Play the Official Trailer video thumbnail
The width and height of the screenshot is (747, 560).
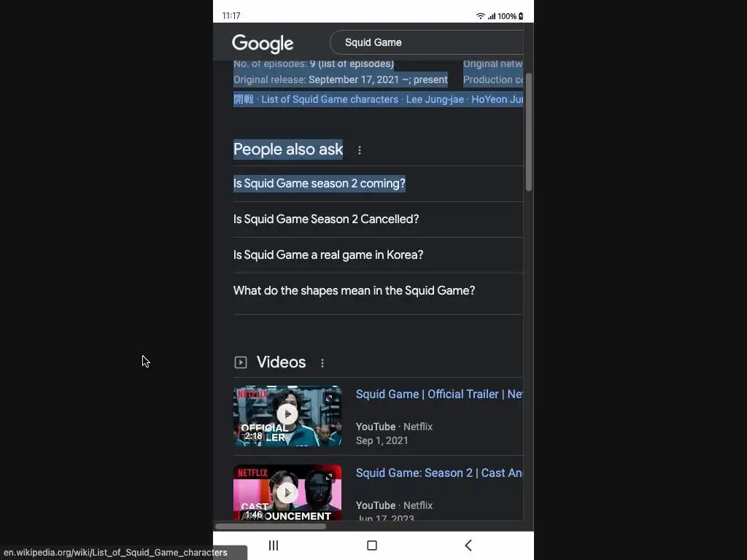tap(287, 416)
